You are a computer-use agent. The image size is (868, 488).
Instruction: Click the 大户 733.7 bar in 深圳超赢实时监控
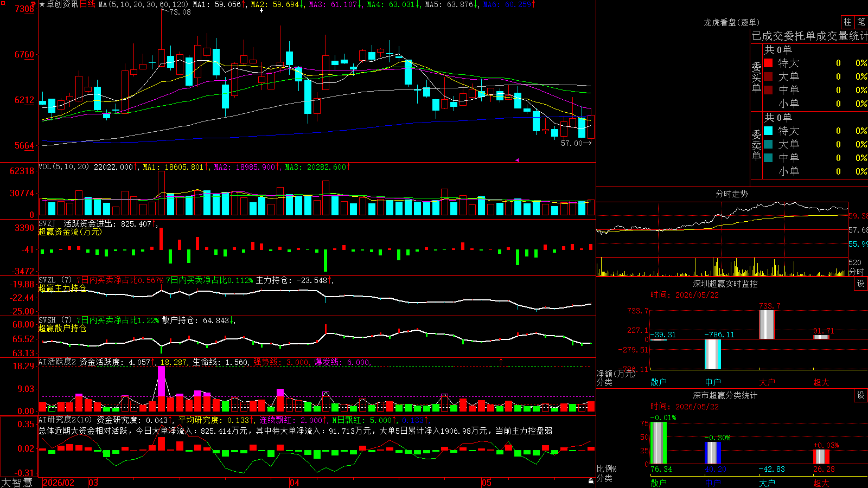pyautogui.click(x=767, y=325)
